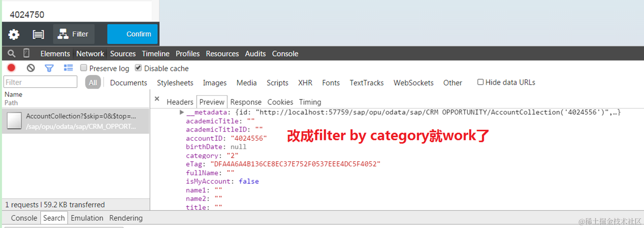Expand the __metadata object node
Image resolution: width=644 pixels, height=228 pixels.
tap(182, 112)
